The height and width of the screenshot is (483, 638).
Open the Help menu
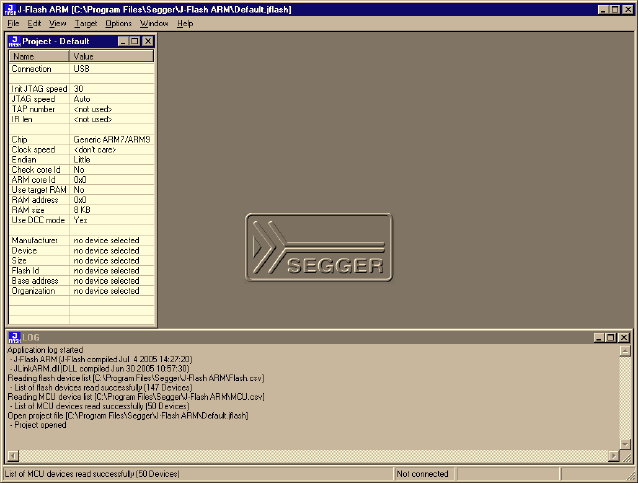[185, 24]
